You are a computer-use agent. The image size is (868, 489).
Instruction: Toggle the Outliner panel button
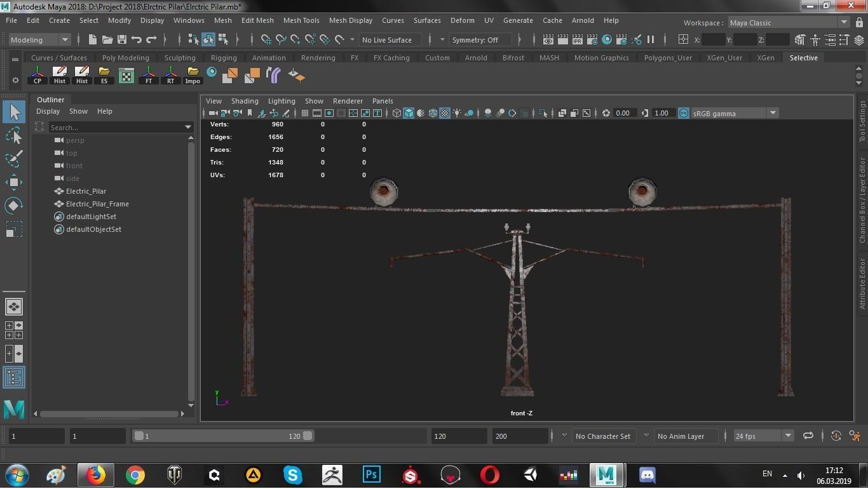point(14,377)
